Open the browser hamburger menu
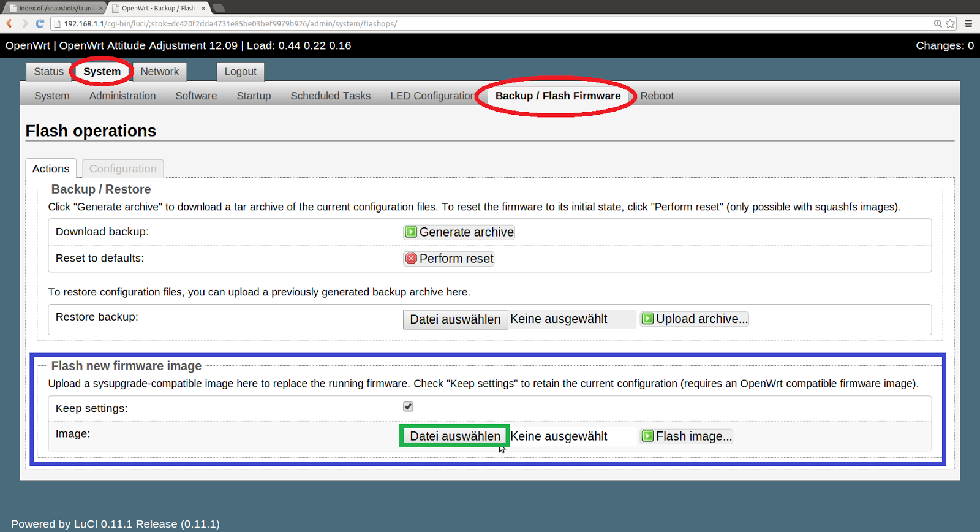 [968, 23]
